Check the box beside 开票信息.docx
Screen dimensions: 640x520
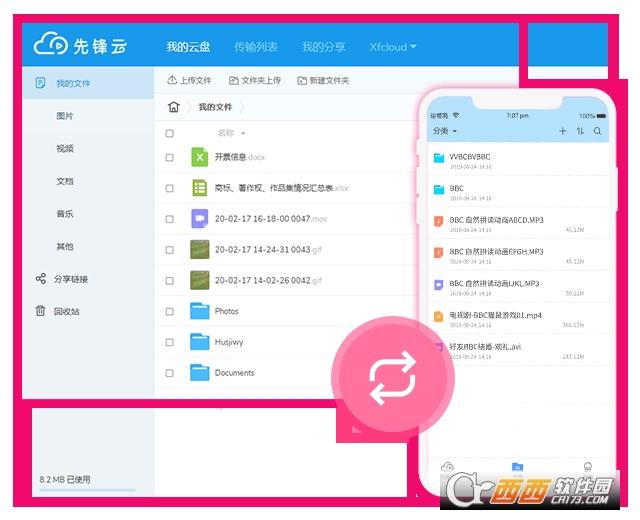tap(169, 157)
